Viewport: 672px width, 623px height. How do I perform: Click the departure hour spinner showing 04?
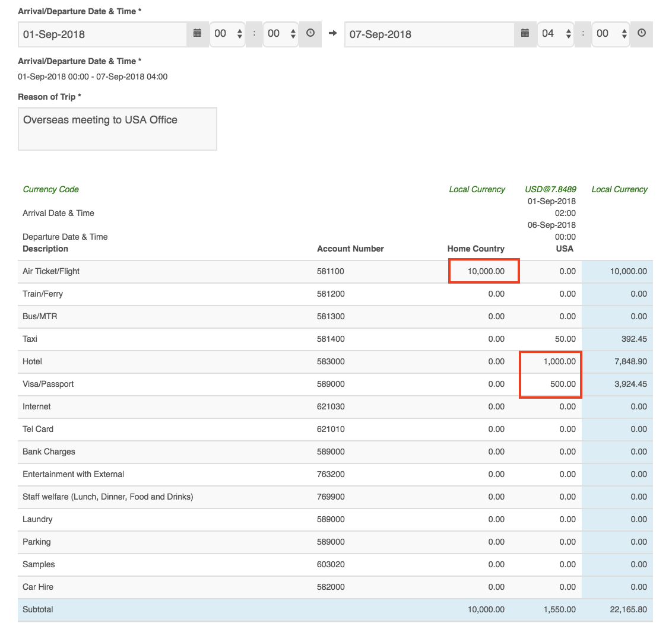pos(555,34)
